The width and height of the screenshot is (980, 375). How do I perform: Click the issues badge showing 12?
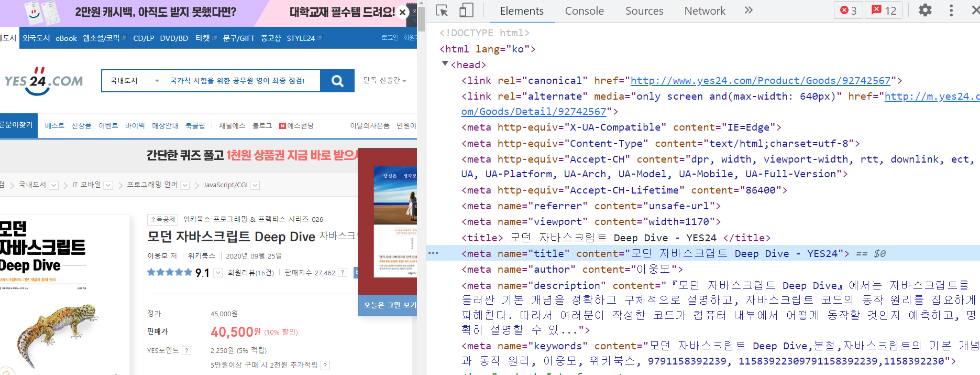(x=884, y=10)
